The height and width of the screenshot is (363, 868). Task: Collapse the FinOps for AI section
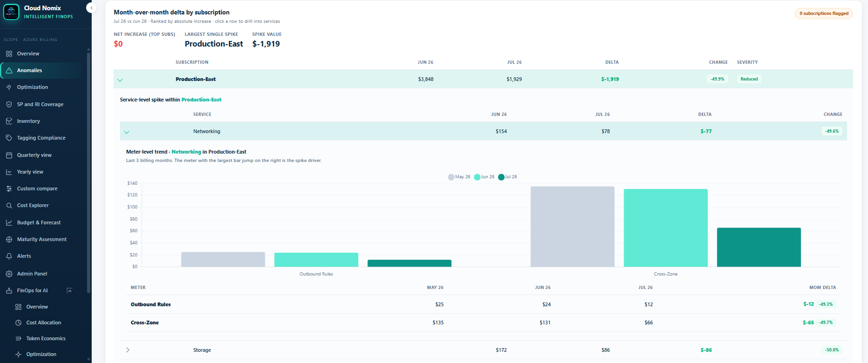69,290
